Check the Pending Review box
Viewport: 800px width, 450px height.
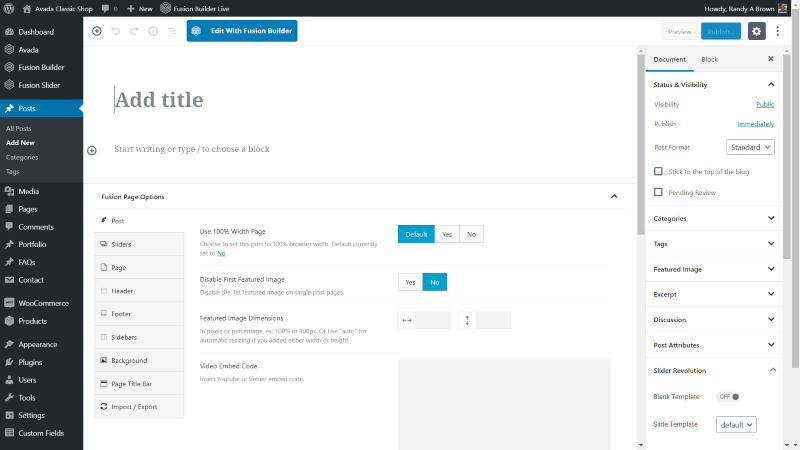658,192
